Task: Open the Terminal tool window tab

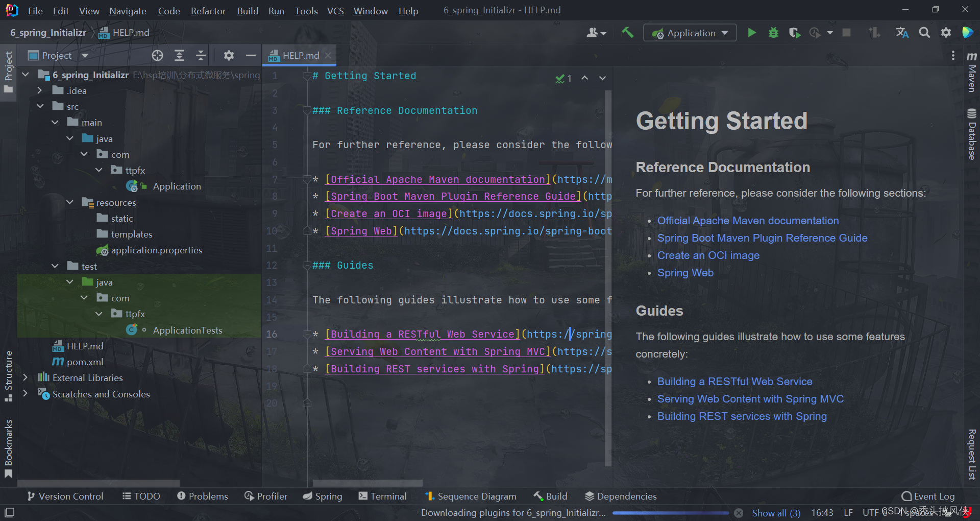Action: coord(382,496)
